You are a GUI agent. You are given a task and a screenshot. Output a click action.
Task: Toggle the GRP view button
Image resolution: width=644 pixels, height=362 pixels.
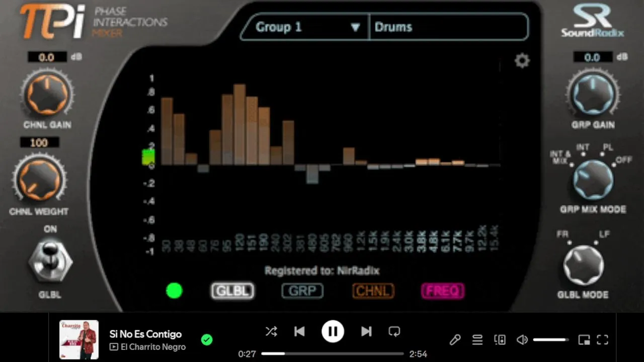point(302,291)
